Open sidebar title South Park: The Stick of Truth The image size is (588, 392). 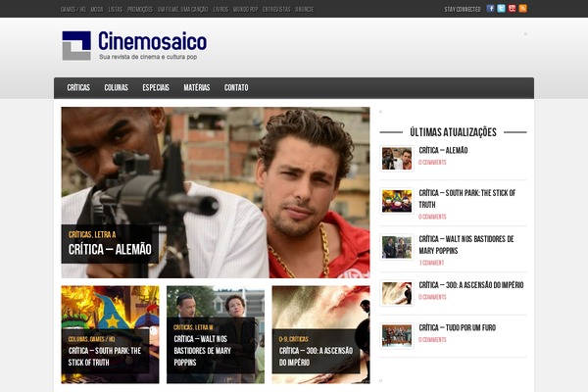click(x=467, y=199)
